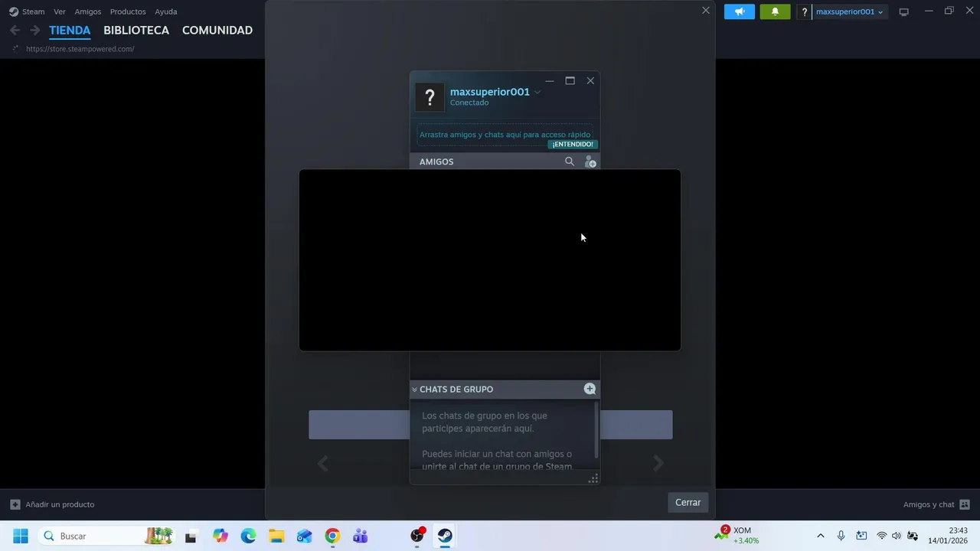
Task: Go forward with the right arrow
Action: (x=34, y=30)
